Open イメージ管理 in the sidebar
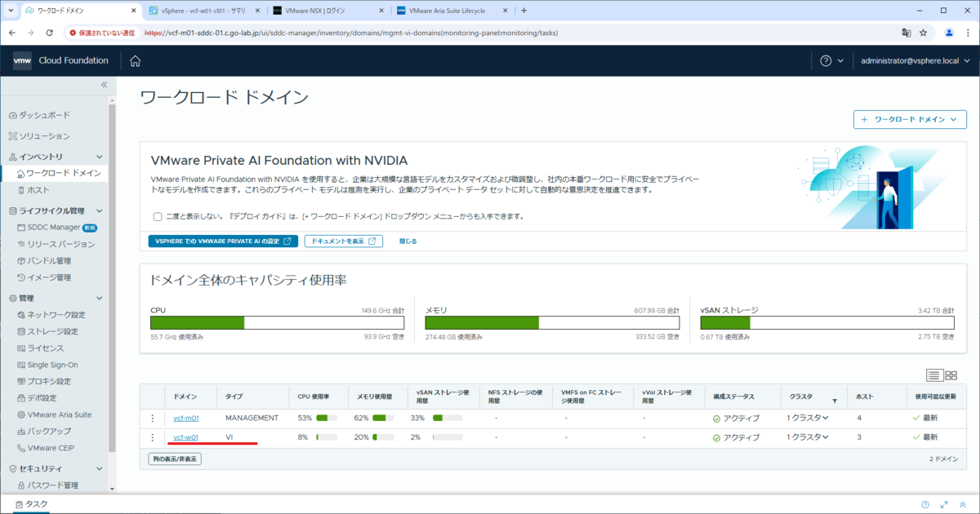Screen dimensions: 980x514 (44, 277)
